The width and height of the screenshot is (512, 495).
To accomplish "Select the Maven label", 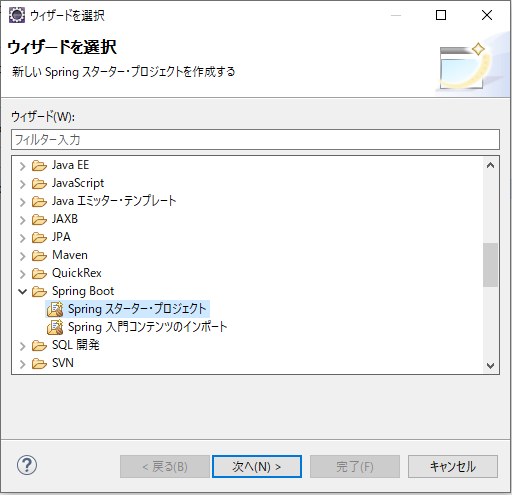I will point(70,255).
